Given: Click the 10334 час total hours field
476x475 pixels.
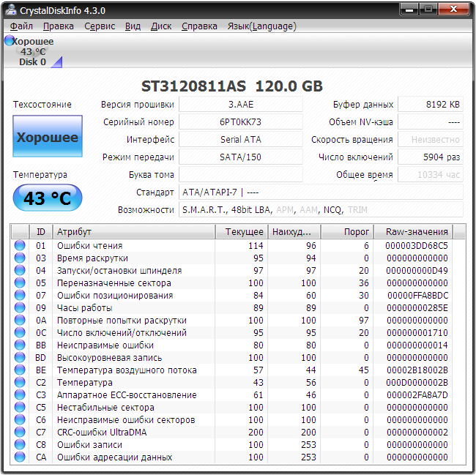Looking at the screenshot, I should [x=431, y=175].
